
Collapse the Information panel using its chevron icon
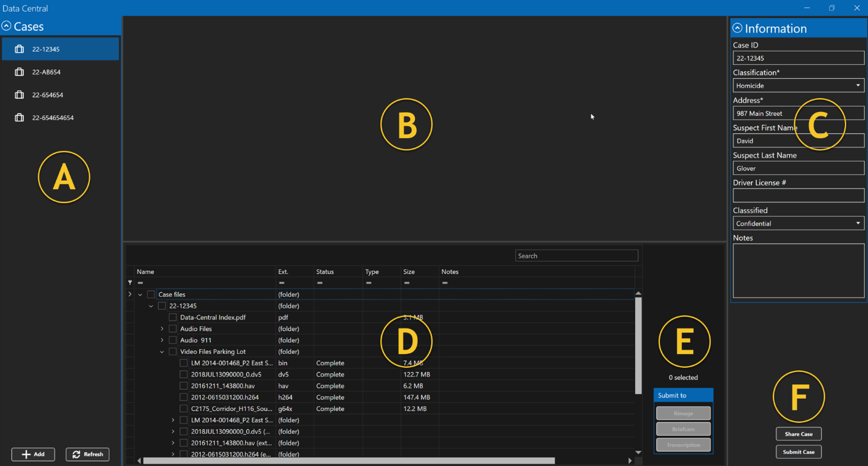[x=738, y=28]
